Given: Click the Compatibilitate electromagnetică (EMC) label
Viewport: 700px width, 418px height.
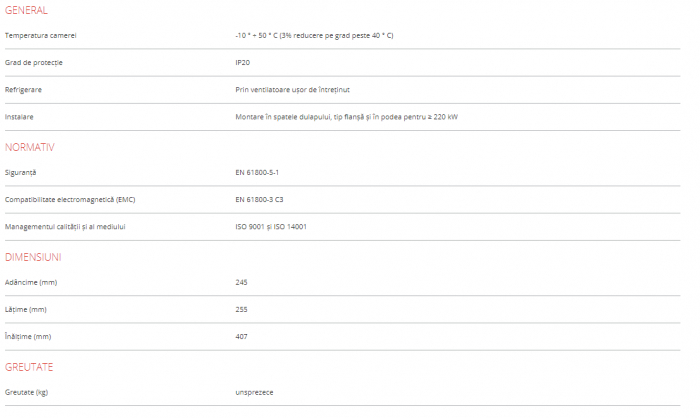Looking at the screenshot, I should (x=70, y=199).
